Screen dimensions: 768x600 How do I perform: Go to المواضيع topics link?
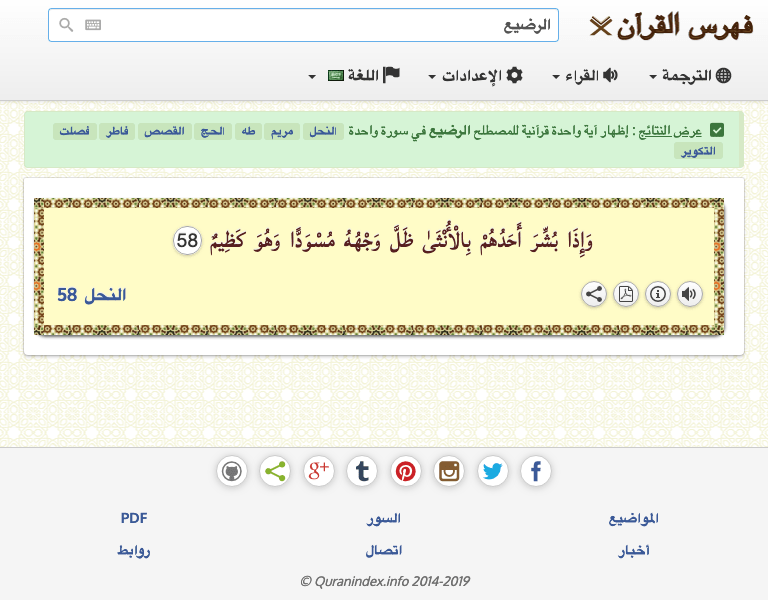point(633,518)
